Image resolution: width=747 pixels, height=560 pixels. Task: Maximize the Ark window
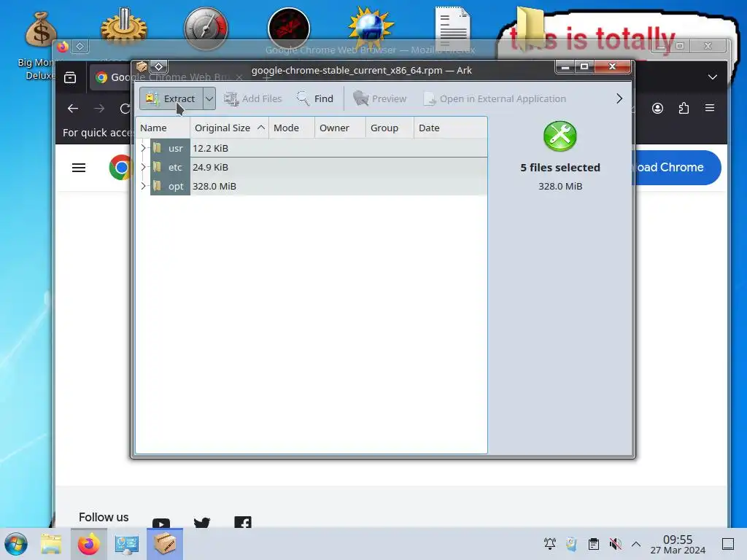click(584, 66)
